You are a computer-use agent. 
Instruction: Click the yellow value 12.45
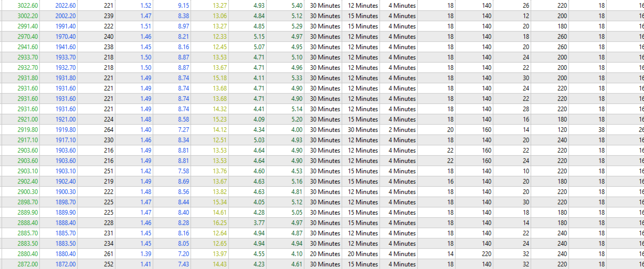[x=219, y=47]
